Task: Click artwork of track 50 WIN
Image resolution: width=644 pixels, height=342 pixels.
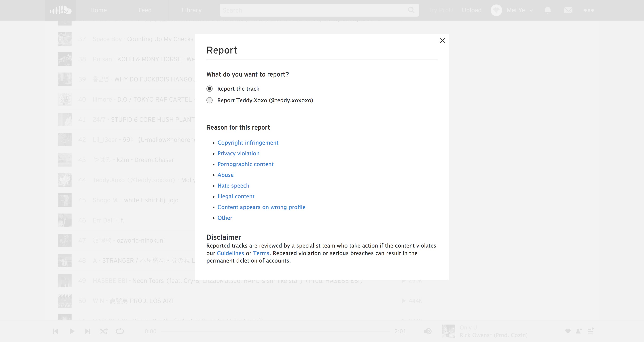Action: [65, 301]
